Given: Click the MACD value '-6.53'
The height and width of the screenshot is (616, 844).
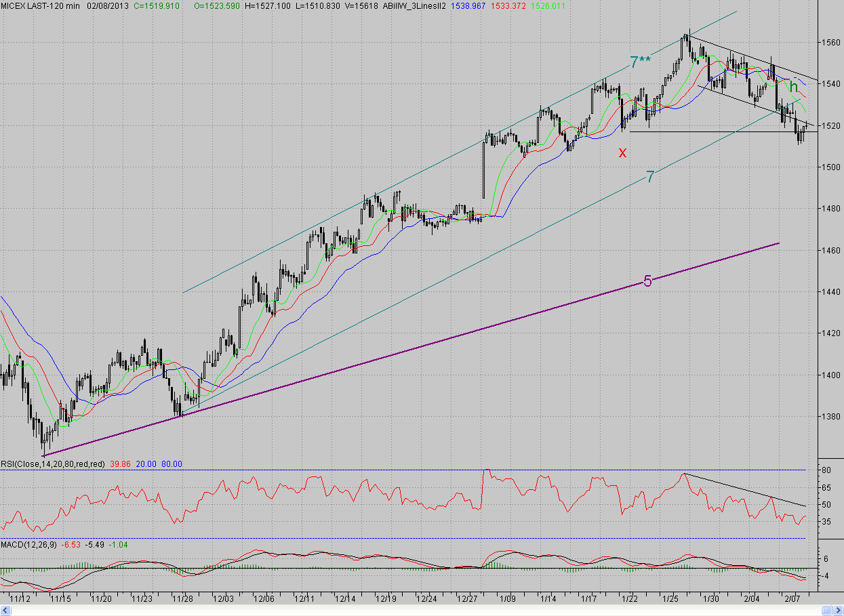Looking at the screenshot, I should 72,544.
